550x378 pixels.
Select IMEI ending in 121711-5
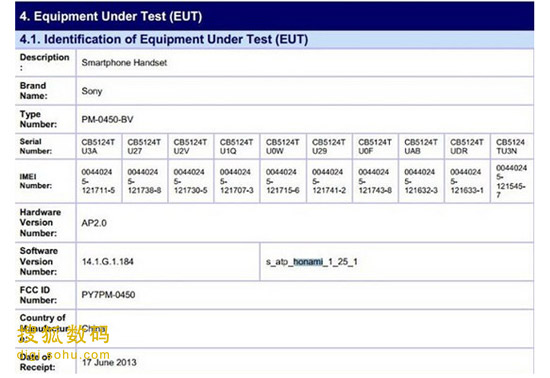point(98,181)
